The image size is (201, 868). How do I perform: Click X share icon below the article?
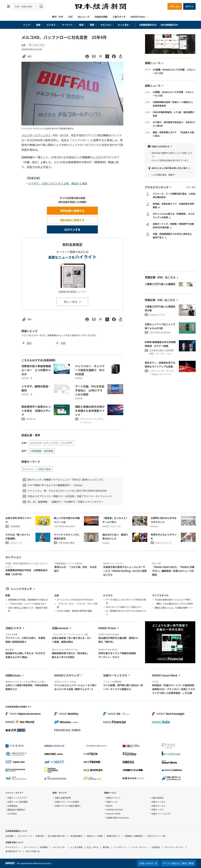point(107,319)
